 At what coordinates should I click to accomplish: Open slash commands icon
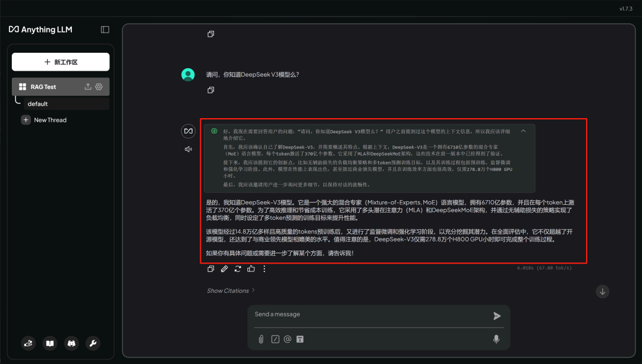(275, 339)
